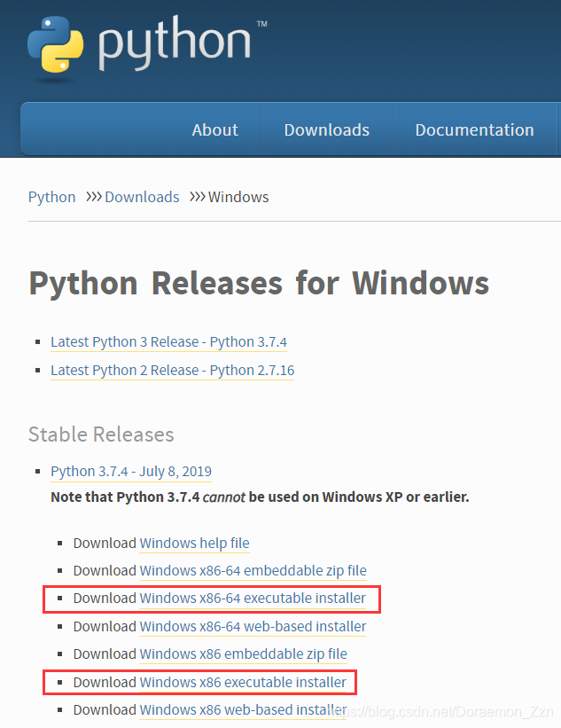Open Python 3.7.4 - July 8, 2019 release
Screen dimensions: 561x728
pyautogui.click(x=131, y=471)
